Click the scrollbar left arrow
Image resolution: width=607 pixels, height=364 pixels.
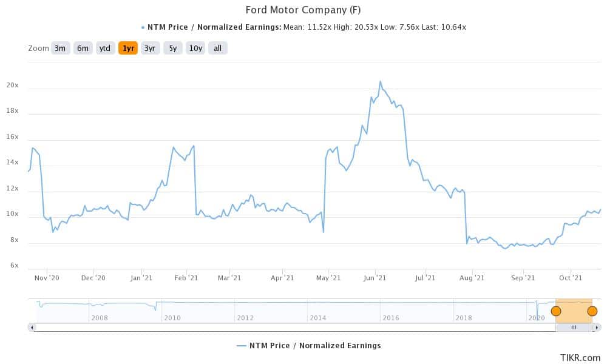(x=32, y=328)
